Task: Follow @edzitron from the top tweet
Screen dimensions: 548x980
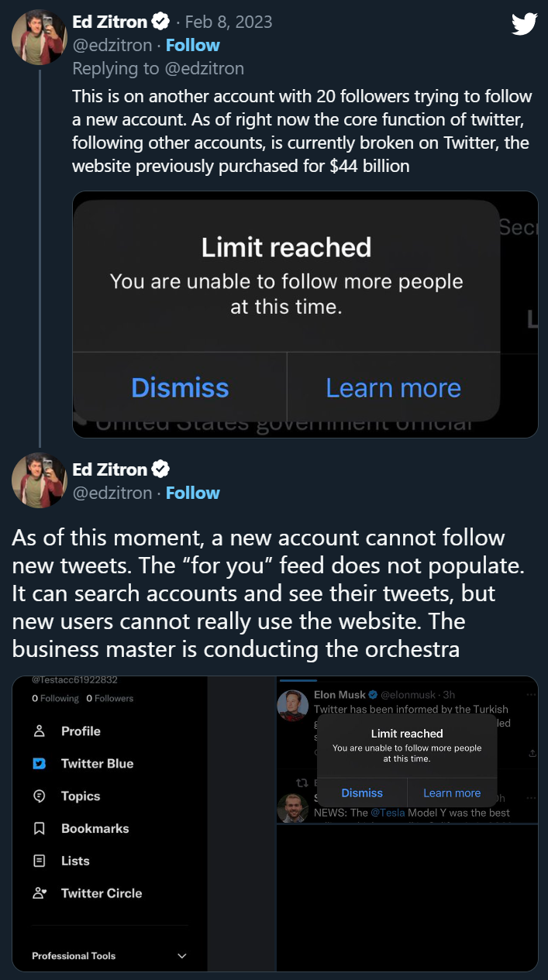Action: coord(192,45)
